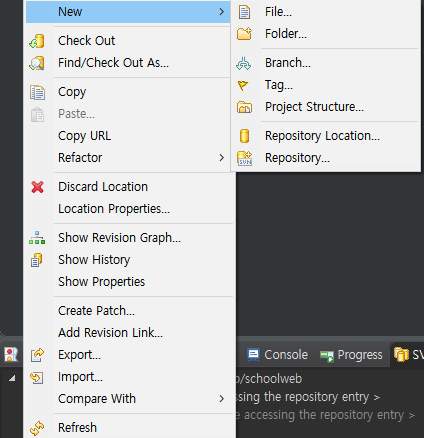Click the Branch fork icon
Image resolution: width=424 pixels, height=438 pixels.
click(244, 63)
